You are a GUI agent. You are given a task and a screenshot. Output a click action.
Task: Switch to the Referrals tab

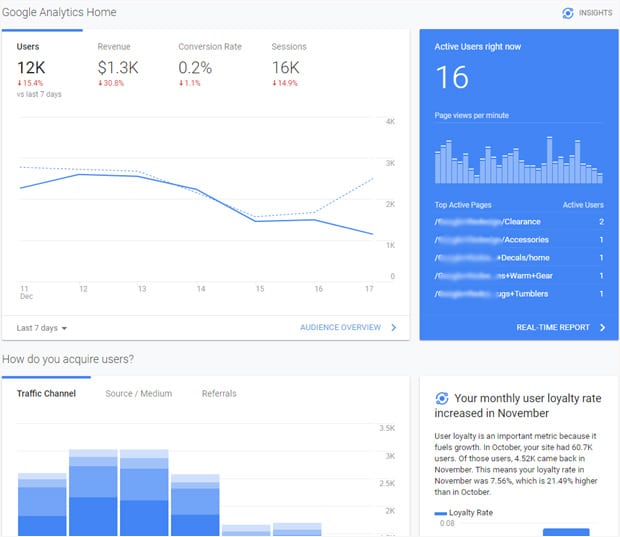[x=219, y=393]
